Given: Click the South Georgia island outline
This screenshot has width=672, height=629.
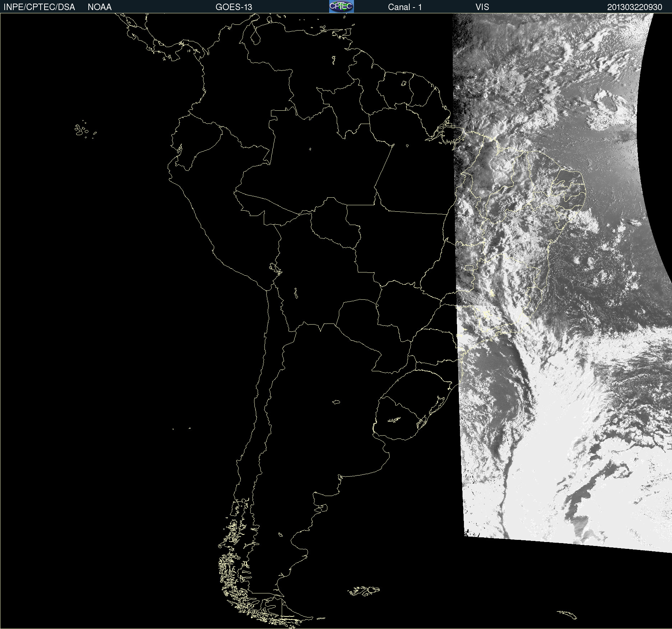Looking at the screenshot, I should click(567, 614).
